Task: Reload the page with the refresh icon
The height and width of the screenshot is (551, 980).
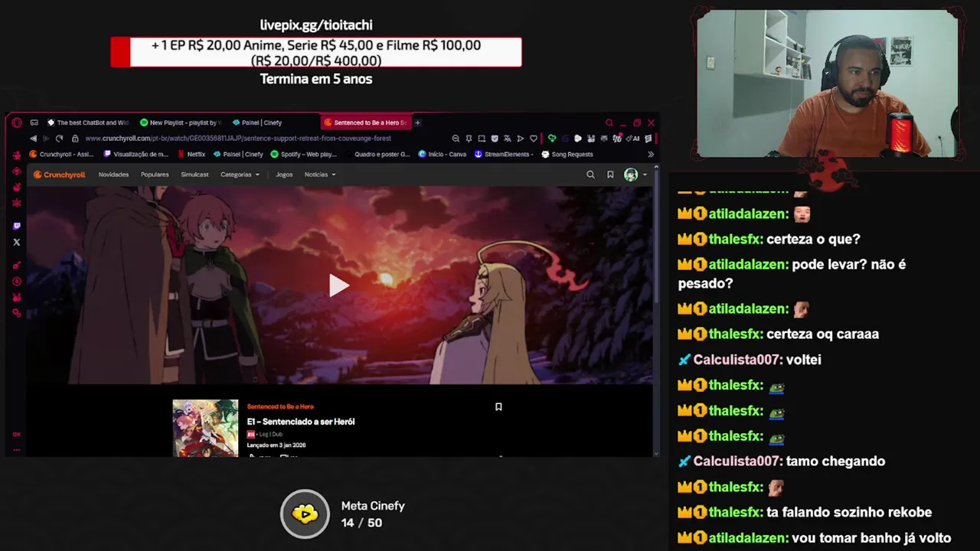Action: (x=59, y=139)
